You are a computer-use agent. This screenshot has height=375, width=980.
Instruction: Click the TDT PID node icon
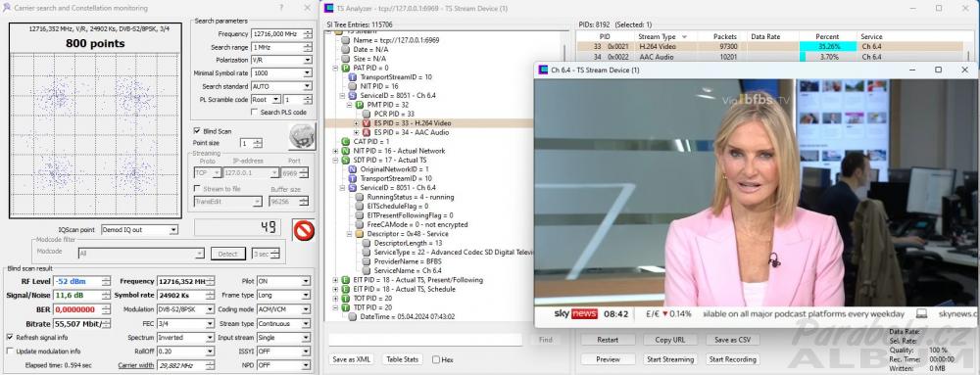tap(345, 307)
